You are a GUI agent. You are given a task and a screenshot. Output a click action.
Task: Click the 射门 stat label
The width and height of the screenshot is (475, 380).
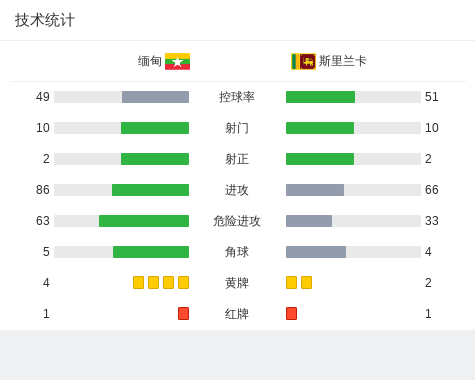click(x=237, y=128)
